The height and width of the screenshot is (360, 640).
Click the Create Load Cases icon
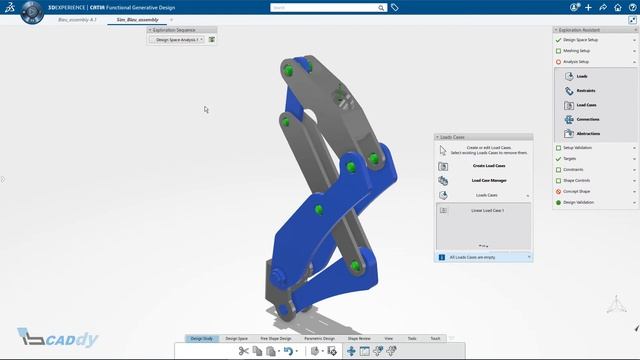(x=443, y=166)
